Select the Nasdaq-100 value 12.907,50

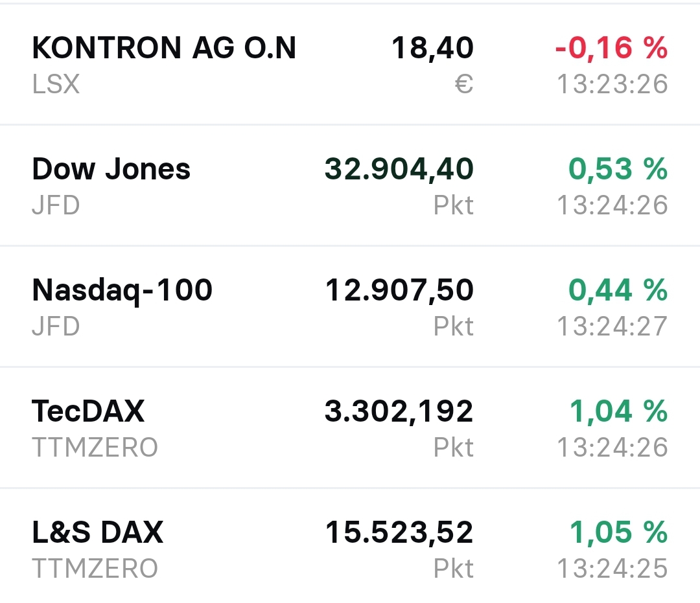click(399, 290)
